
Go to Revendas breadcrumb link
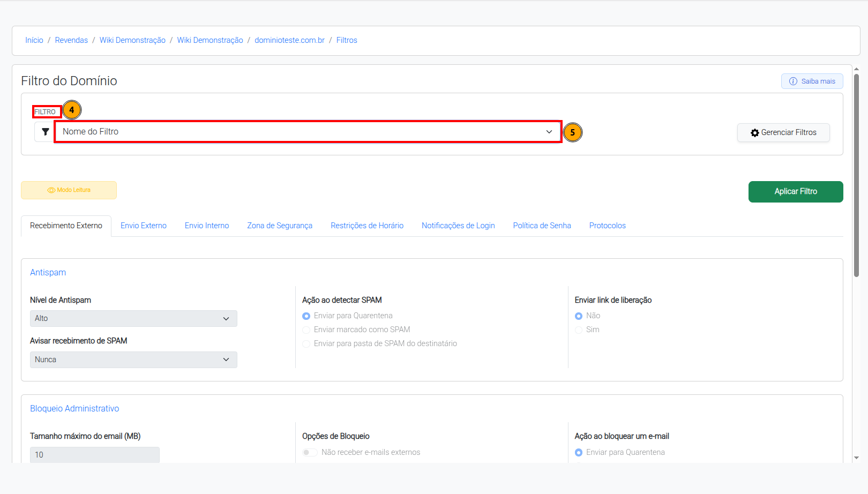[x=71, y=40]
